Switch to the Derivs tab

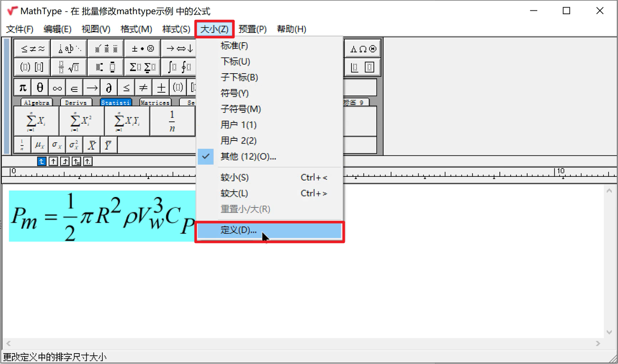[76, 102]
